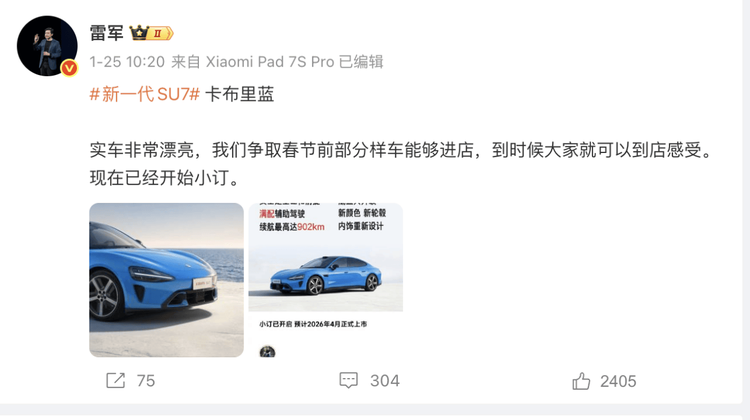Screen dimensions: 750x420
Task: Click the repost share arrow icon
Action: (x=115, y=381)
